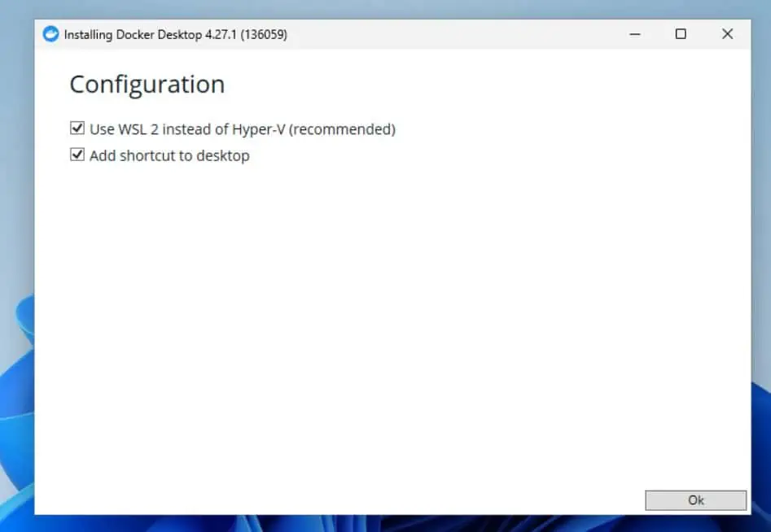771x532 pixels.
Task: Maximize the Docker Desktop installer window
Action: (x=681, y=34)
